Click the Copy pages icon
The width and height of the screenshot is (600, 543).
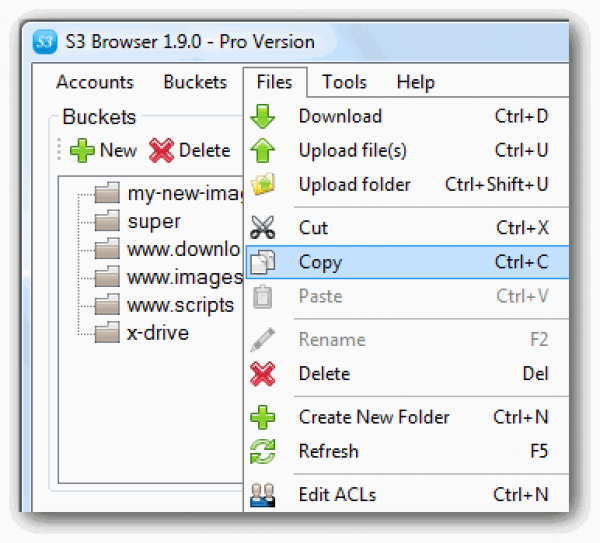(262, 262)
